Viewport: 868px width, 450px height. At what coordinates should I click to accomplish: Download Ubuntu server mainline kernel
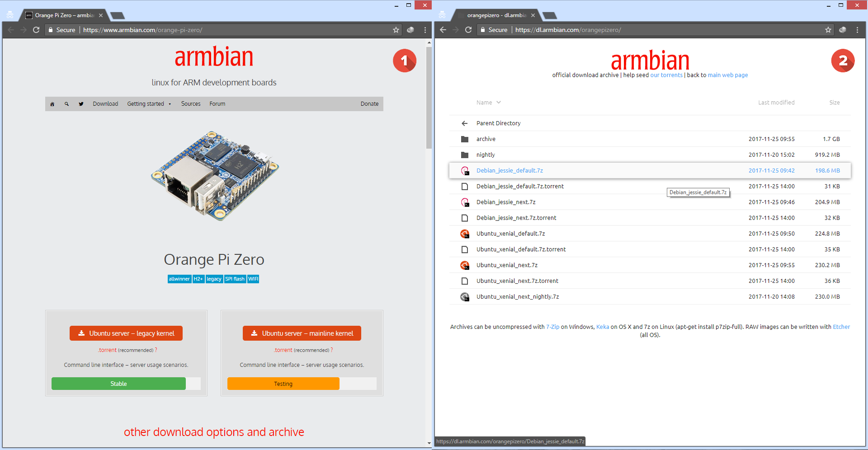[x=302, y=333]
